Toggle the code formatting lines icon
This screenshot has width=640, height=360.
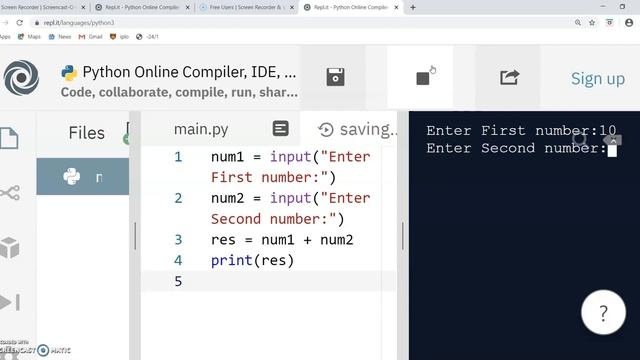click(x=280, y=129)
